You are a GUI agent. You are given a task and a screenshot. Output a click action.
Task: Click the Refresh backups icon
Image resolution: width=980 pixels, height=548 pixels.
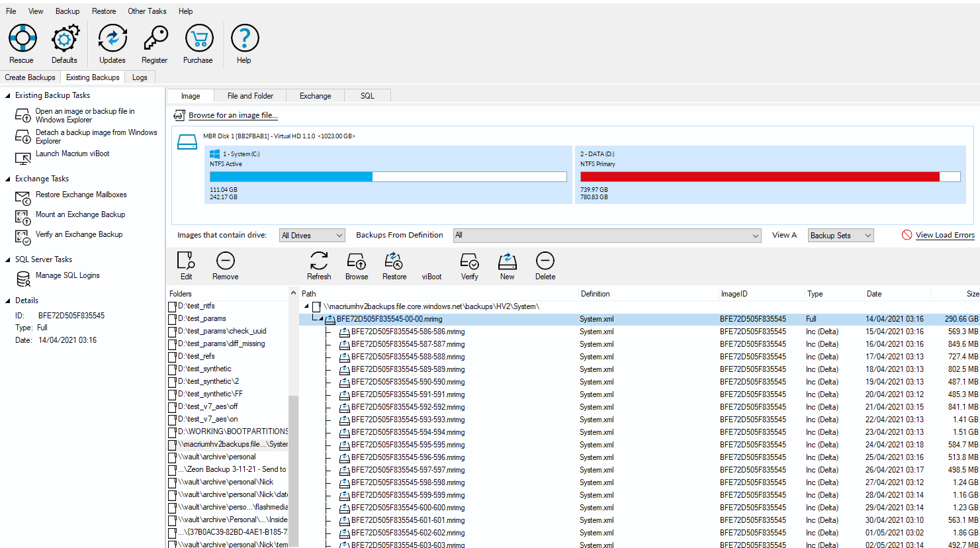(x=319, y=263)
